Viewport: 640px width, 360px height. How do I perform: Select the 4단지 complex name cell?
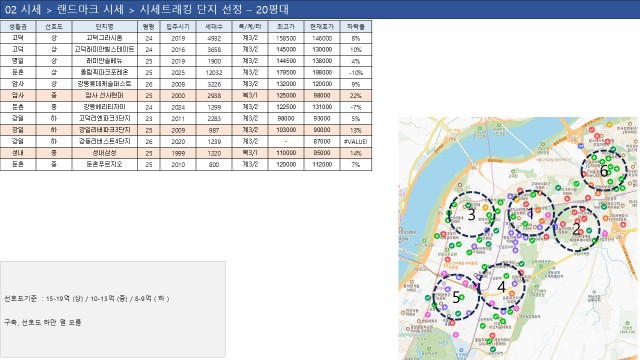pos(104,141)
